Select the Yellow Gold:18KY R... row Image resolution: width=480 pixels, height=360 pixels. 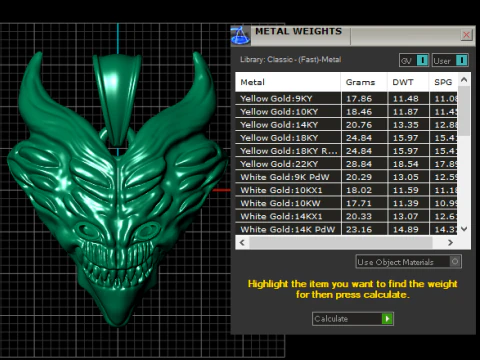point(346,151)
